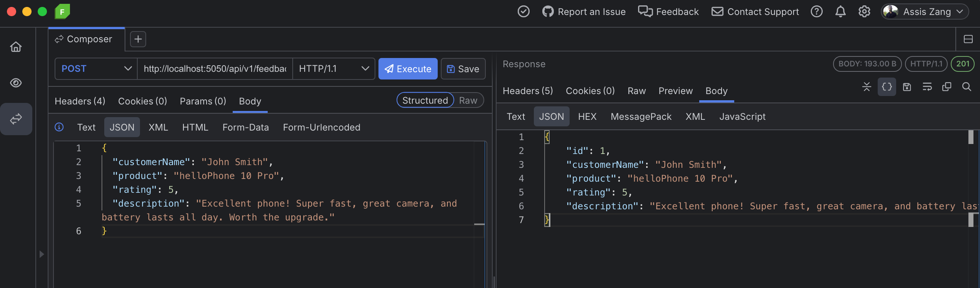Switch body mode to Raw
Viewport: 980px width, 288px height.
(468, 101)
